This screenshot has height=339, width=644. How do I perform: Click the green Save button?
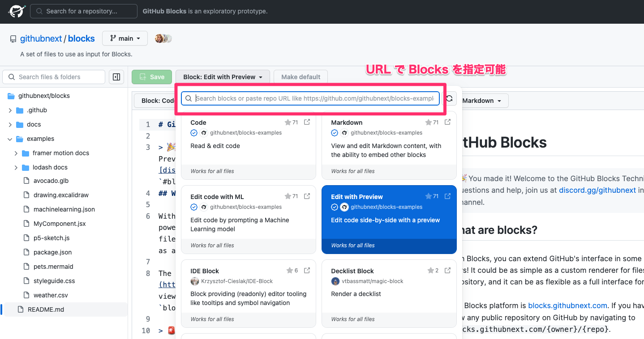(x=151, y=76)
